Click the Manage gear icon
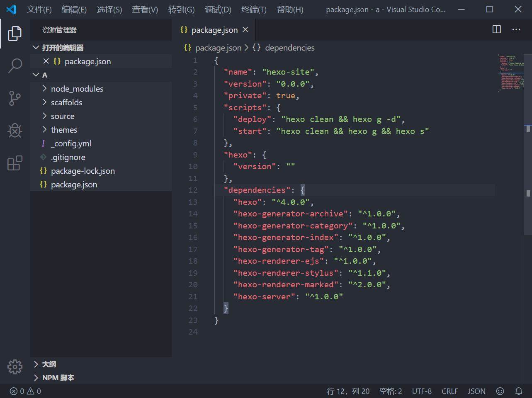 (x=15, y=366)
